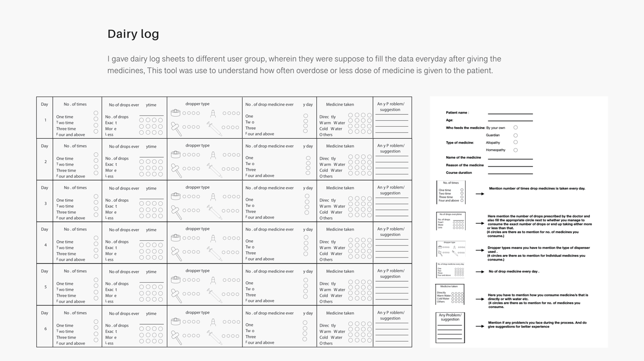644x361 pixels.
Task: Click the Age input line
Action: tap(510, 121)
